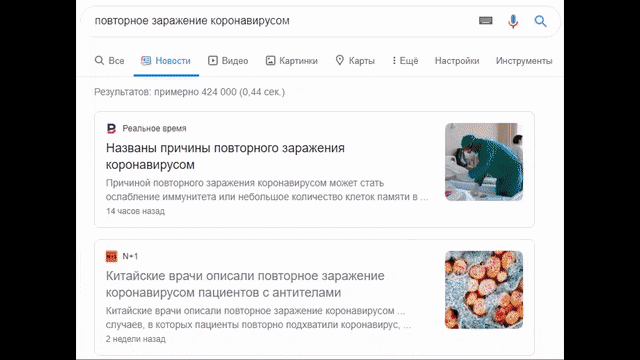Open the Настройки menu

coord(457,61)
